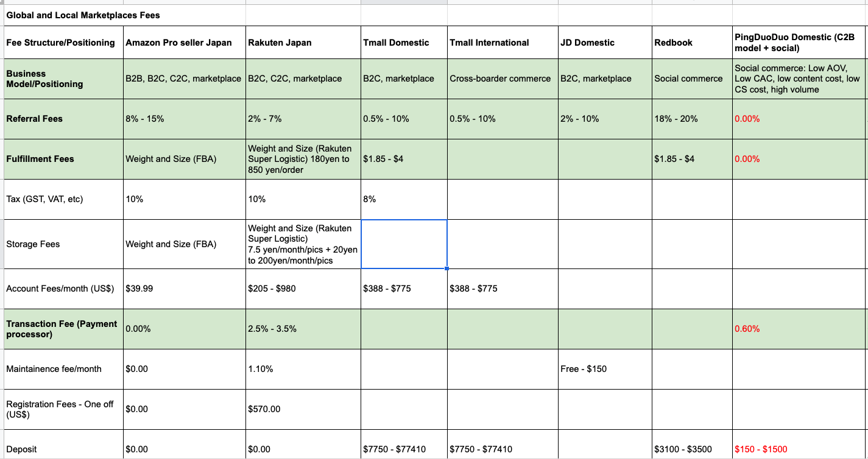Select the Amazon Pro seller Japan header
The height and width of the screenshot is (459, 868).
tap(185, 43)
